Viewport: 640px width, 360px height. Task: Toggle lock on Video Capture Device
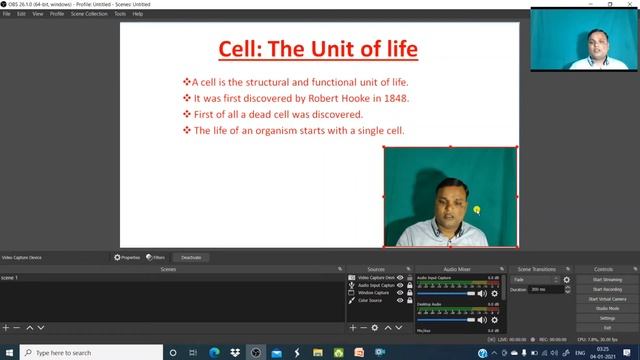point(409,278)
